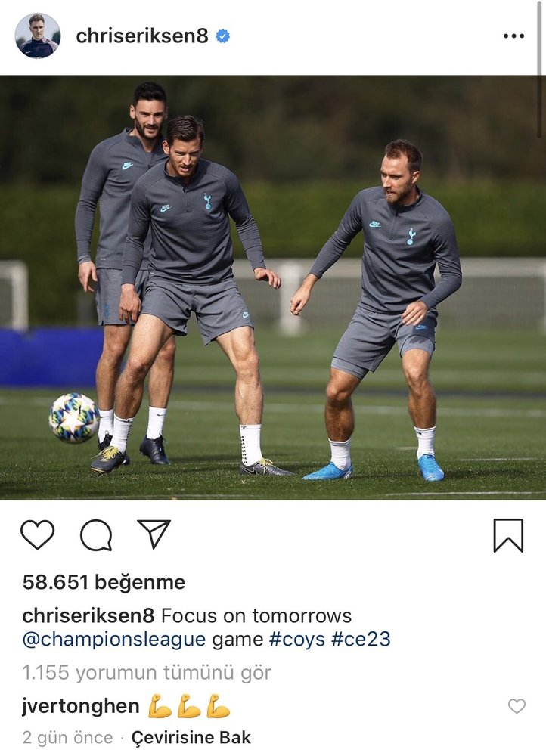View the 58.651 beğenme likes list
Viewport: 546px width, 756px height.
pos(104,582)
